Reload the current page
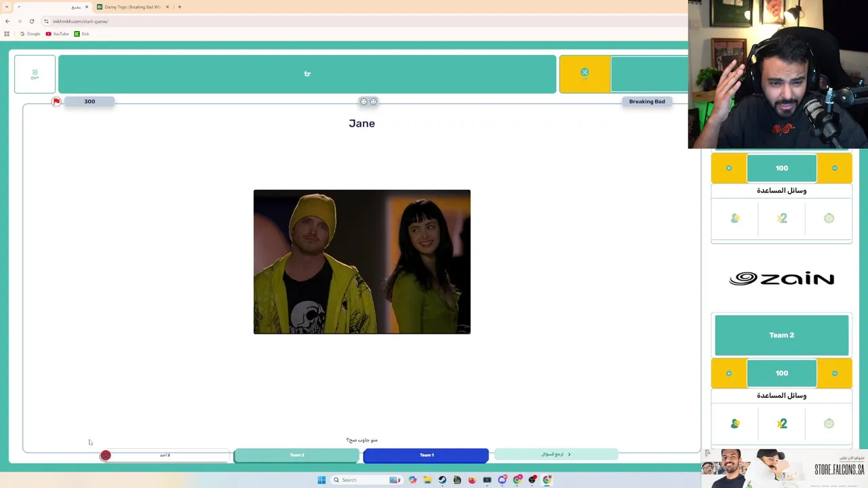 coord(31,21)
